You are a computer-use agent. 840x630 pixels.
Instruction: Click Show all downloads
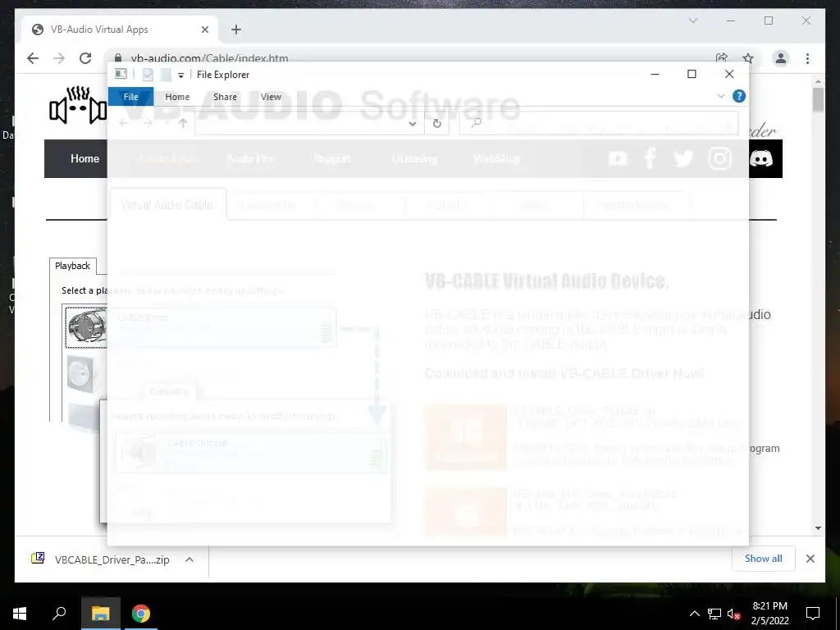763,559
